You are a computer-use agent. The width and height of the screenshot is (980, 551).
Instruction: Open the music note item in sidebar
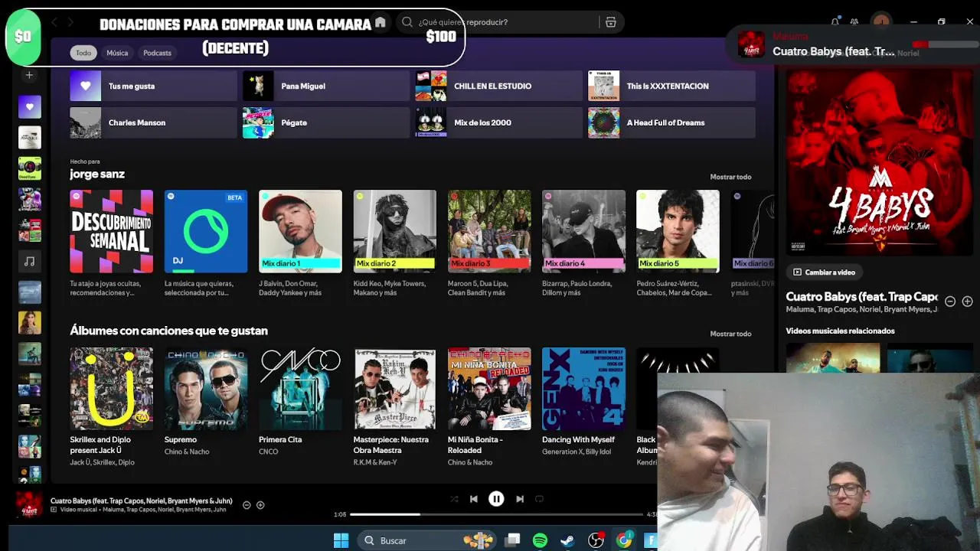[30, 261]
